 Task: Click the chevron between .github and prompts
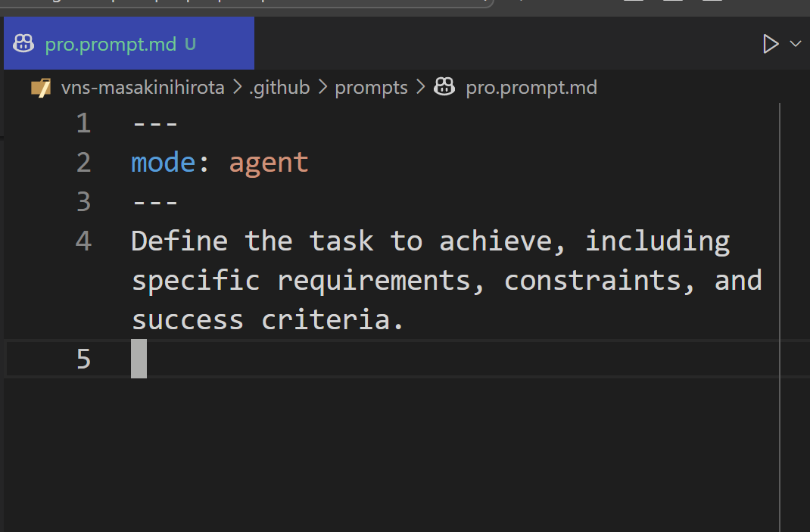point(322,87)
